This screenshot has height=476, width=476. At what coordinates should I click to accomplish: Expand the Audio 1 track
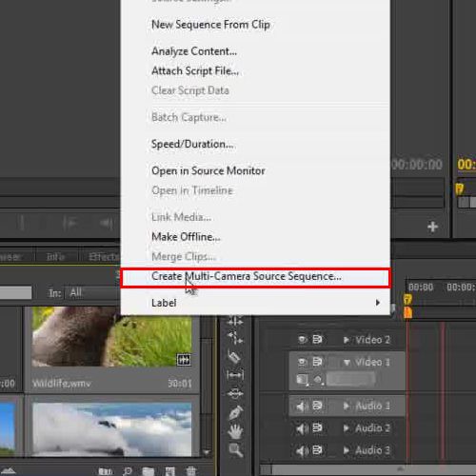(347, 406)
